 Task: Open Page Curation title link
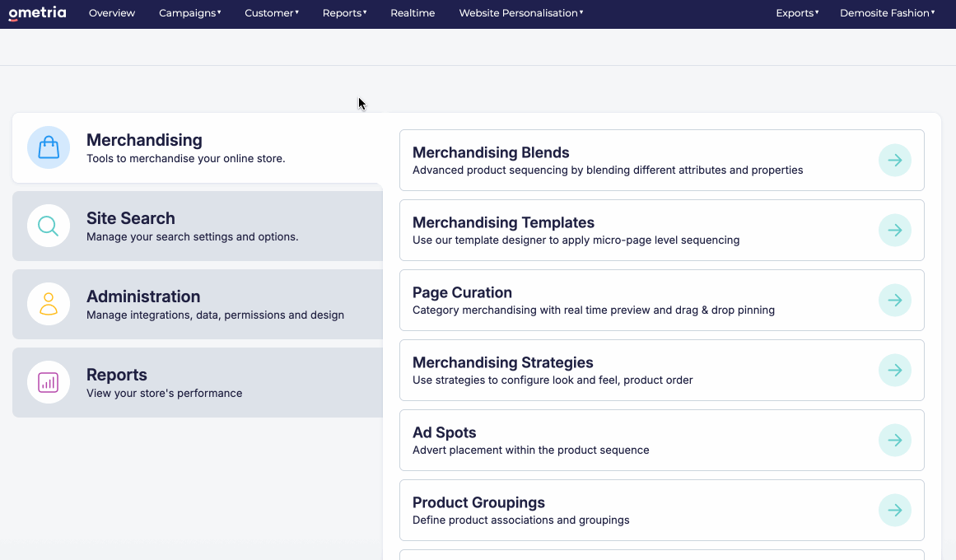[462, 293]
